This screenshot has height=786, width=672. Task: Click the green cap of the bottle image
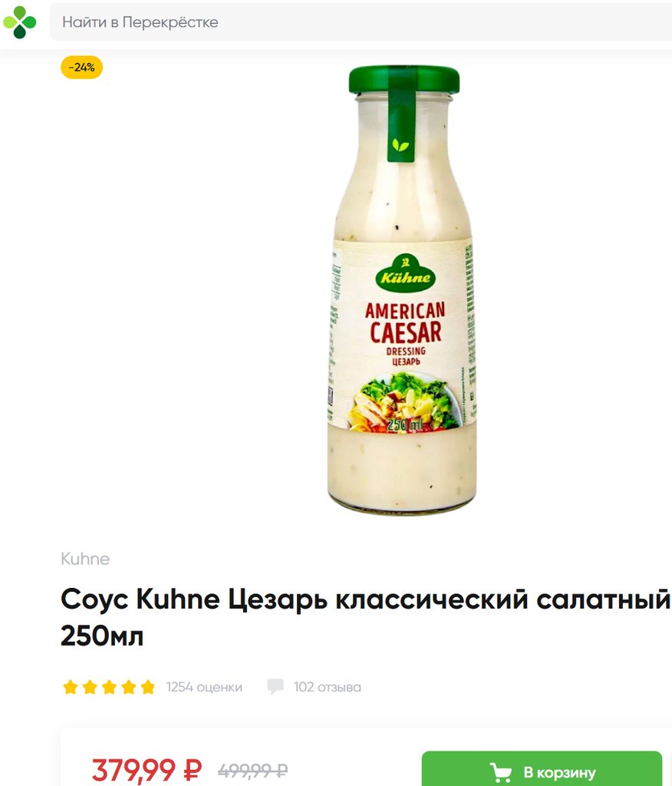click(404, 80)
